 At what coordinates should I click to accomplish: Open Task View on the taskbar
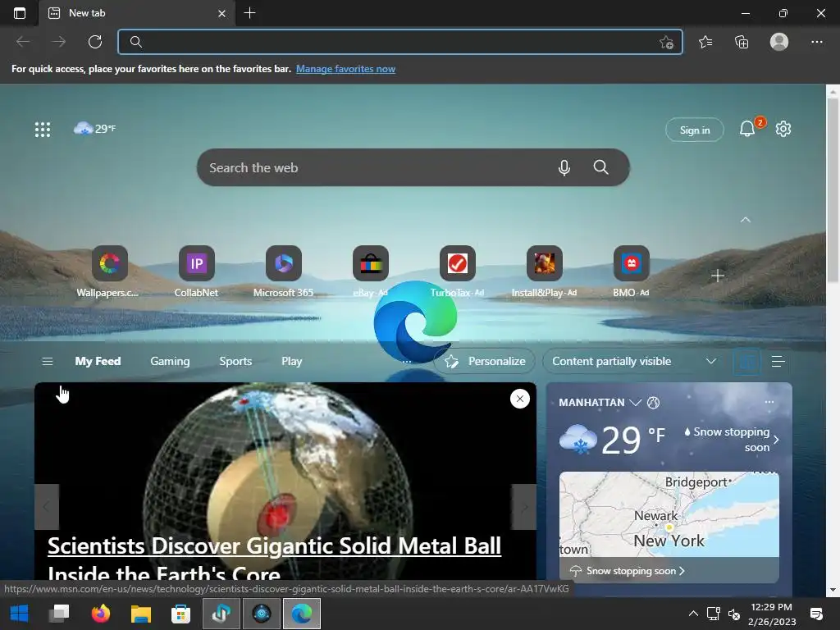[59, 614]
